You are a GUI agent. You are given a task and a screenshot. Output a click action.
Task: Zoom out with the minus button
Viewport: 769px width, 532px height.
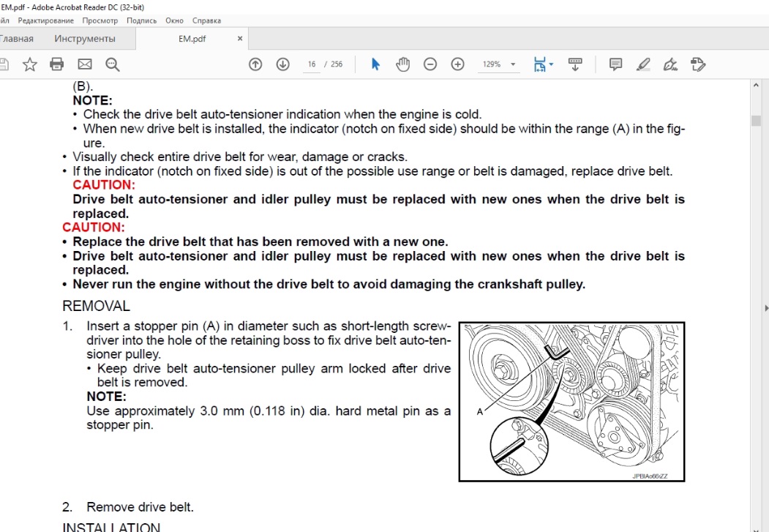pyautogui.click(x=430, y=64)
